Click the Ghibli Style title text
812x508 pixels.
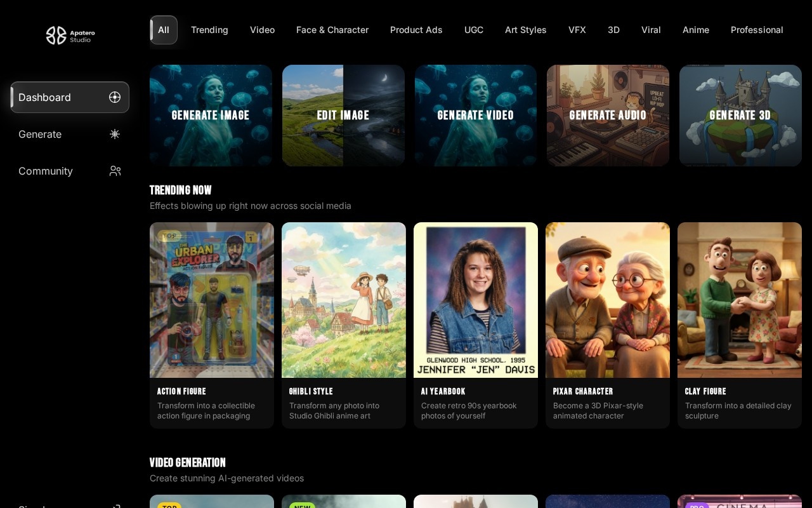pos(311,391)
